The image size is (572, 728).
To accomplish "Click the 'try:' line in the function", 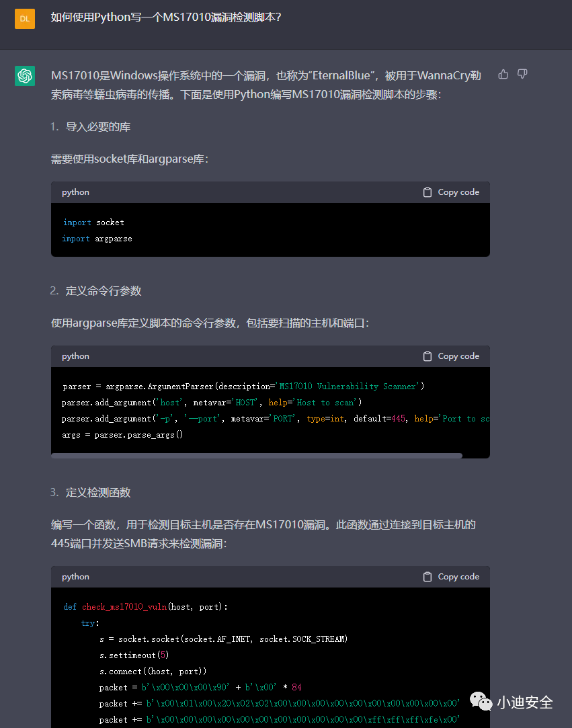I will point(90,623).
